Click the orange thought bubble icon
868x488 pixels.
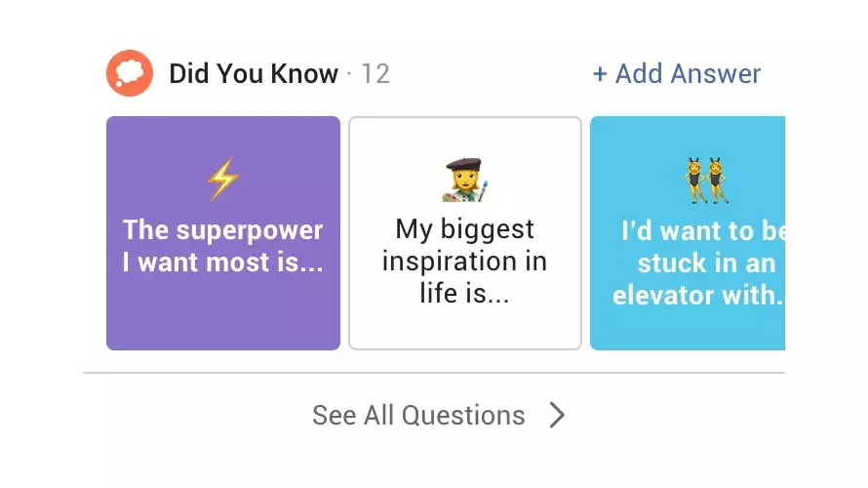tap(130, 73)
